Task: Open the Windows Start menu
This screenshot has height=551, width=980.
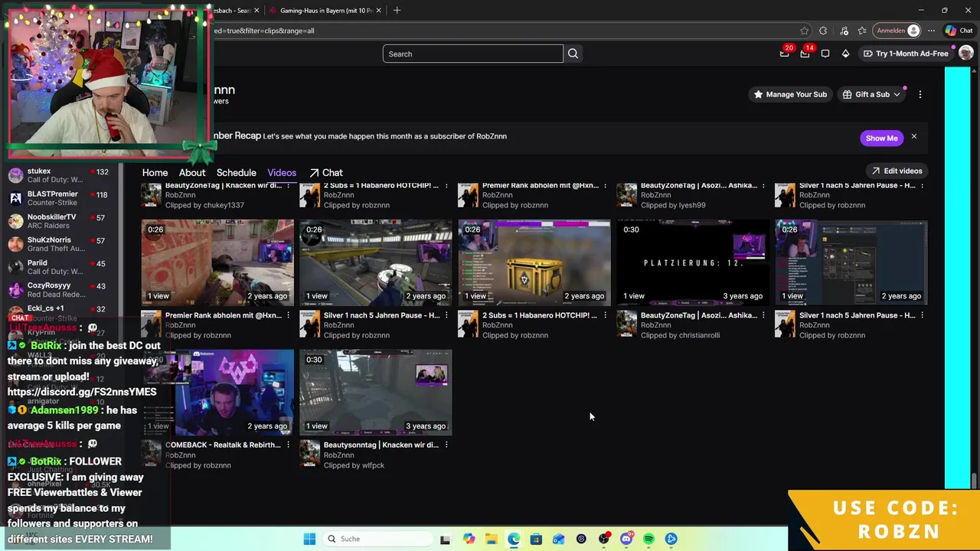Action: point(309,539)
